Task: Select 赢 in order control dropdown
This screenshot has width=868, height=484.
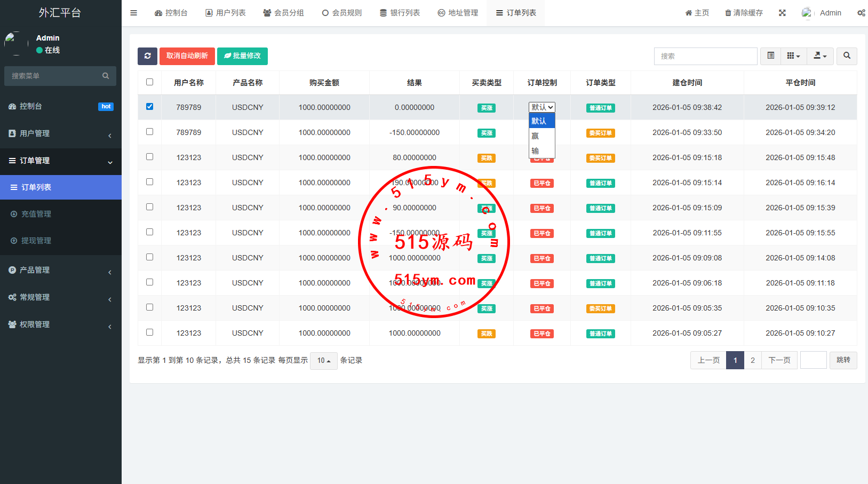Action: click(536, 136)
